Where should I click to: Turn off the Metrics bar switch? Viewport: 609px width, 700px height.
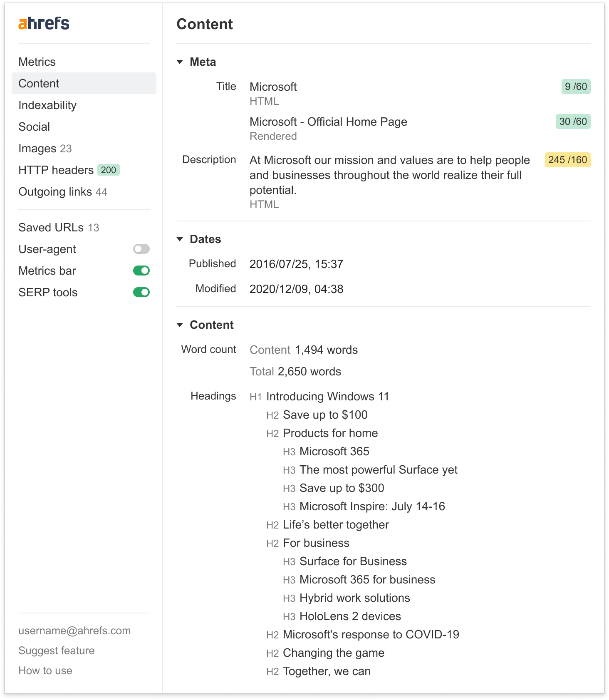tap(141, 271)
